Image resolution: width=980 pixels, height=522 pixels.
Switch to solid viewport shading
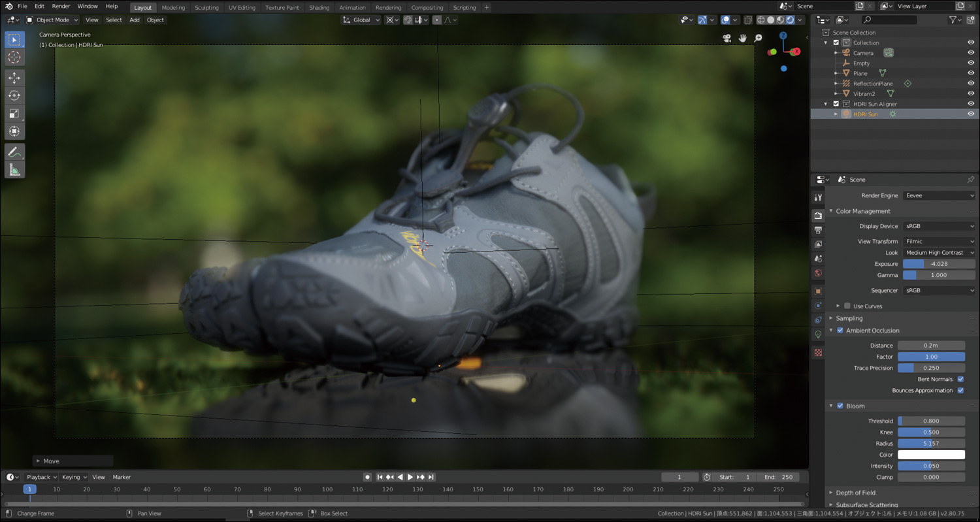(771, 20)
